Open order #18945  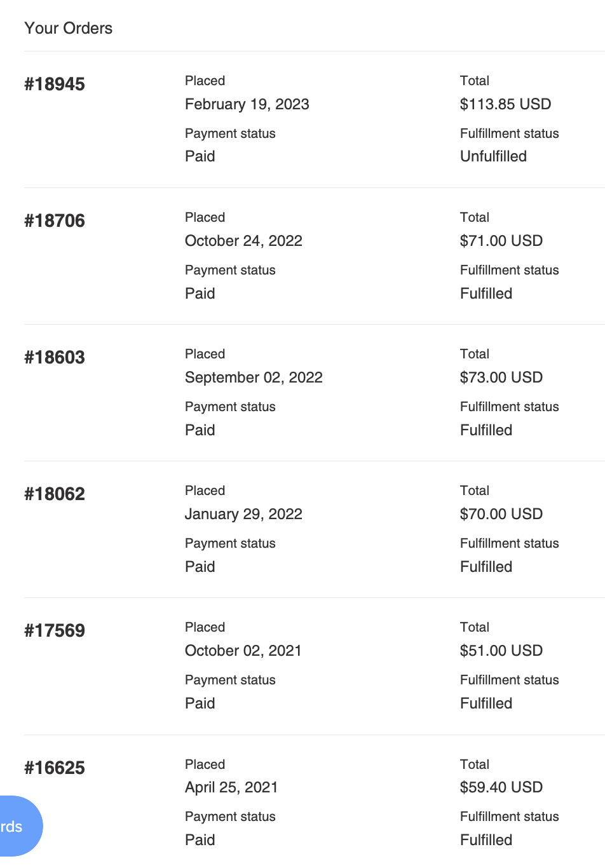click(55, 85)
